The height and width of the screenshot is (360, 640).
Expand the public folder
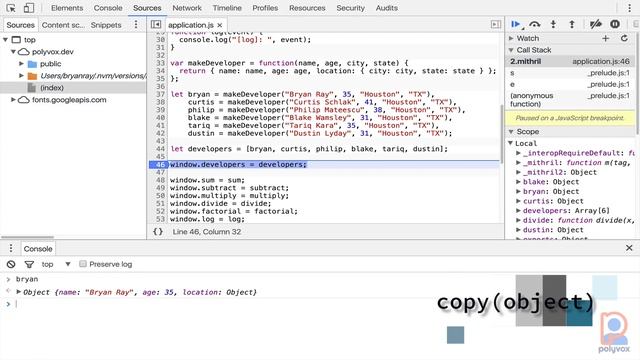pos(21,64)
